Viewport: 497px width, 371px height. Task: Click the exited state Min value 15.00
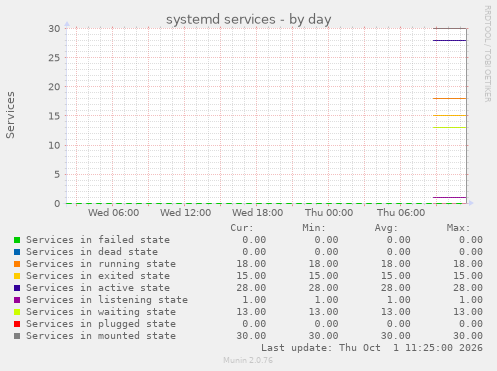(323, 276)
